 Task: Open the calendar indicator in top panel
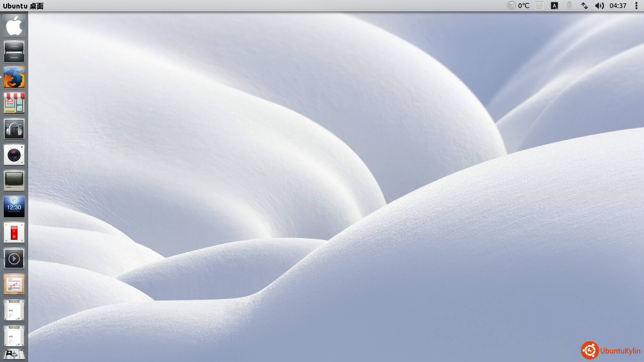pyautogui.click(x=540, y=6)
